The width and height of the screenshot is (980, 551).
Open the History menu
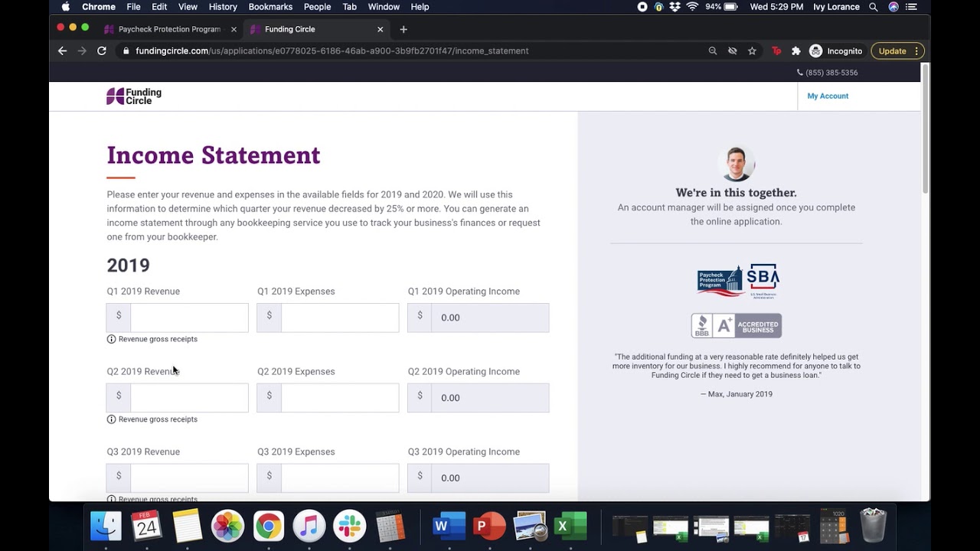(223, 7)
